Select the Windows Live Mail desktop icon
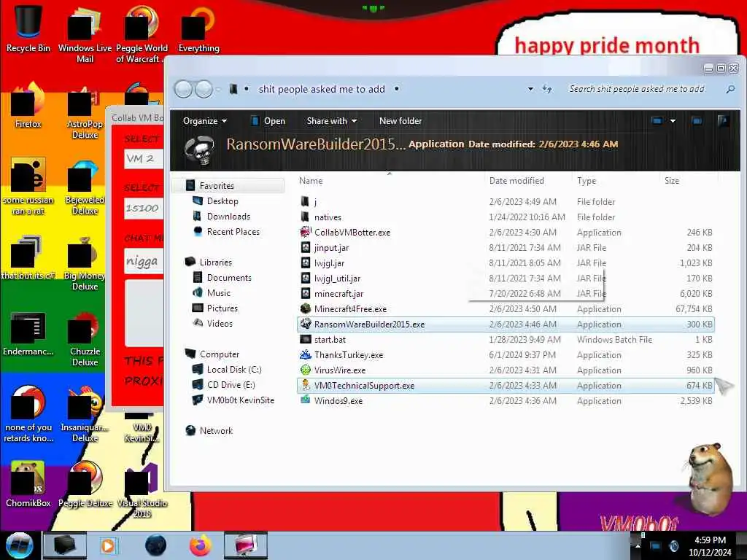Screen dimensions: 747x560 tap(85, 34)
